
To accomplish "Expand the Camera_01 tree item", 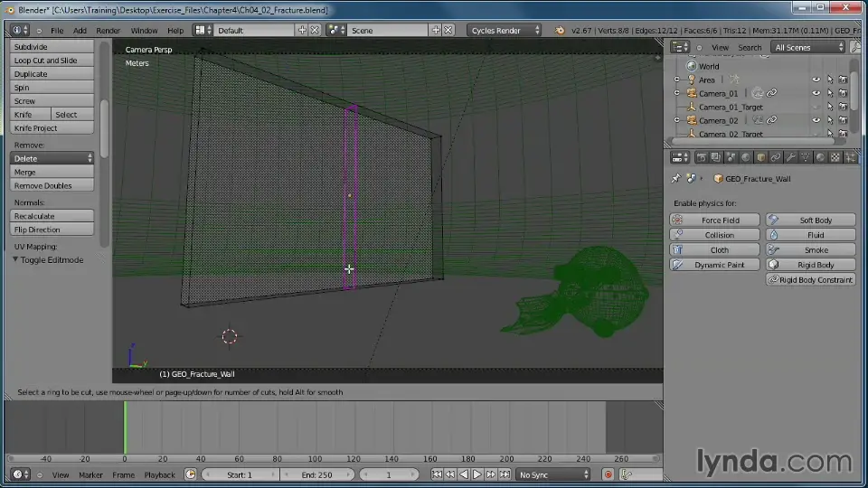I will pos(677,93).
